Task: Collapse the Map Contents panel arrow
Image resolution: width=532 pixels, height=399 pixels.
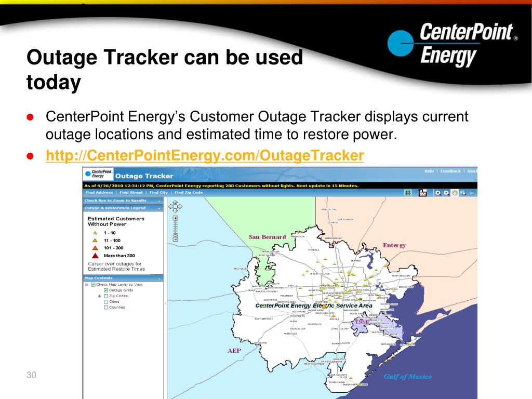Action: coord(159,278)
